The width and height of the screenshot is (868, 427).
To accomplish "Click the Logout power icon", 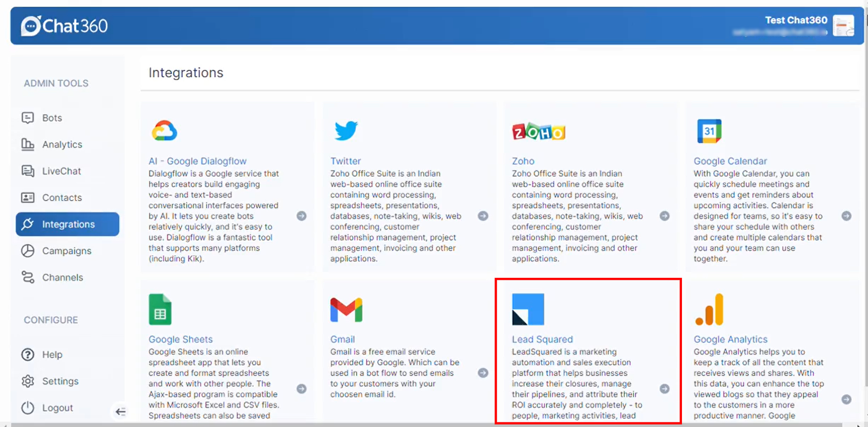I will tap(28, 408).
